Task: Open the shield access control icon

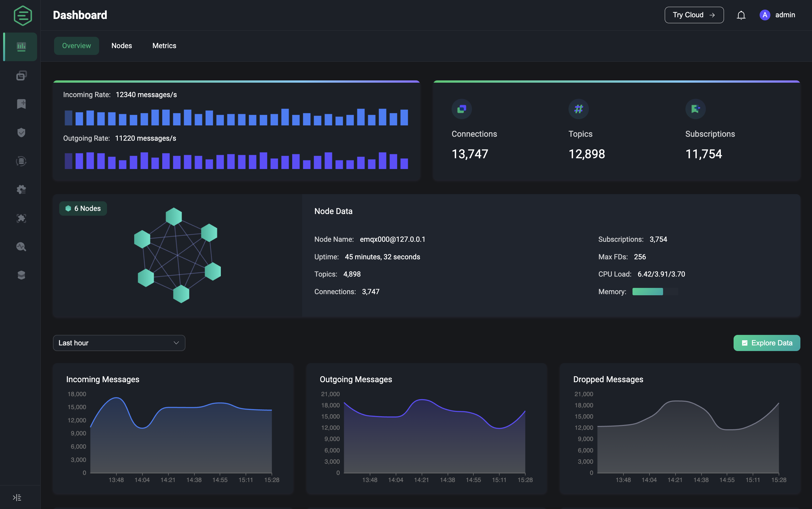Action: [21, 133]
